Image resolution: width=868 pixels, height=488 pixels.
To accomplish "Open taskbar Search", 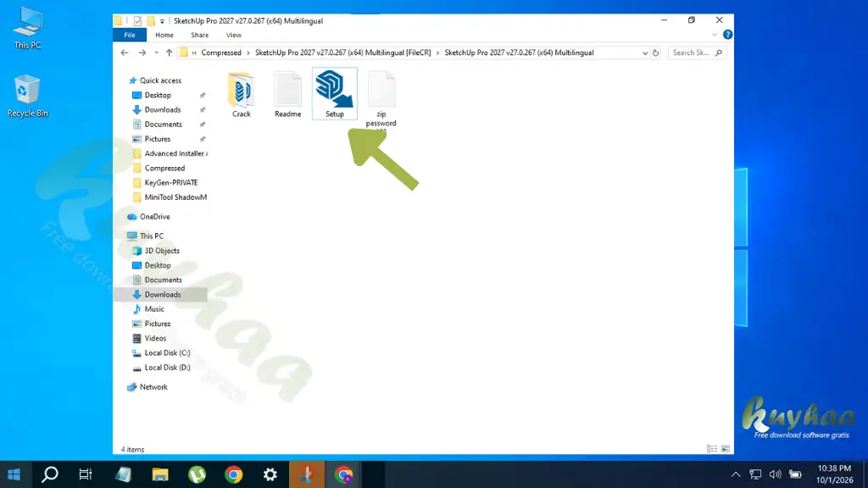I will tap(50, 474).
